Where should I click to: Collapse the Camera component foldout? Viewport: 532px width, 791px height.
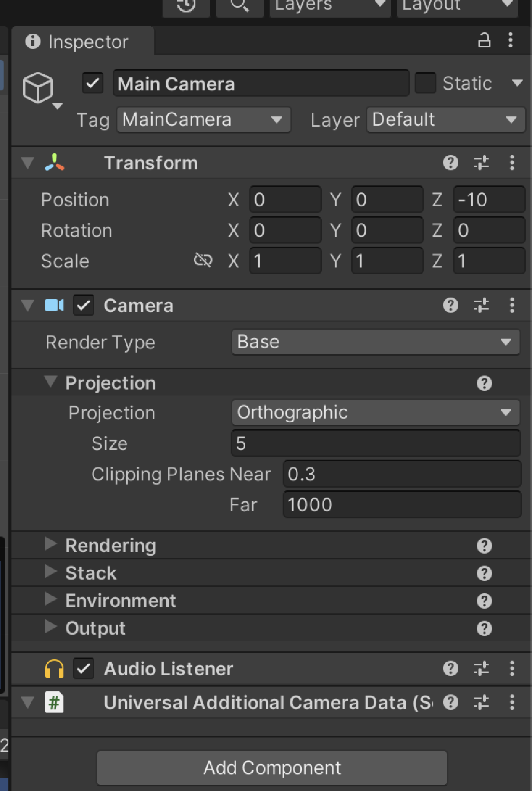coord(28,305)
